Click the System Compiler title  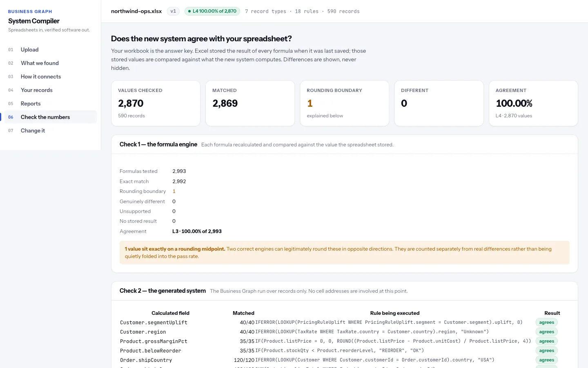click(x=34, y=21)
